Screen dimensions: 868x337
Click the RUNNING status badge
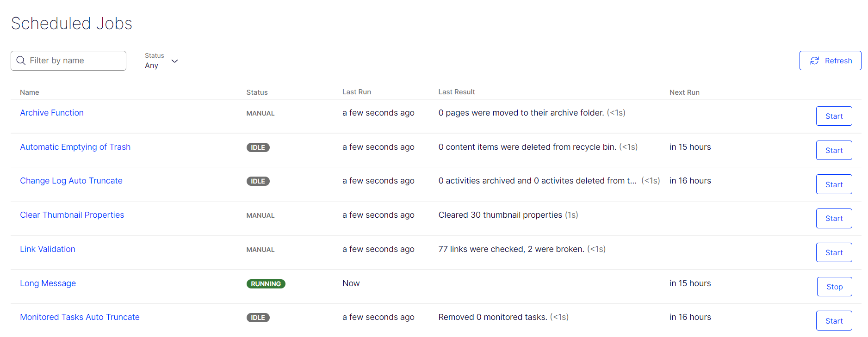[x=266, y=284]
